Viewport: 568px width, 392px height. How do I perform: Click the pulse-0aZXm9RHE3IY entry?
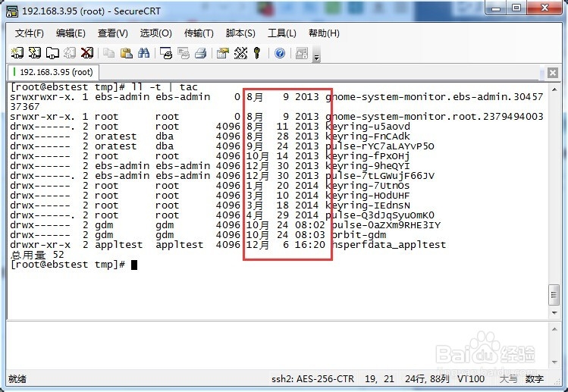(386, 225)
